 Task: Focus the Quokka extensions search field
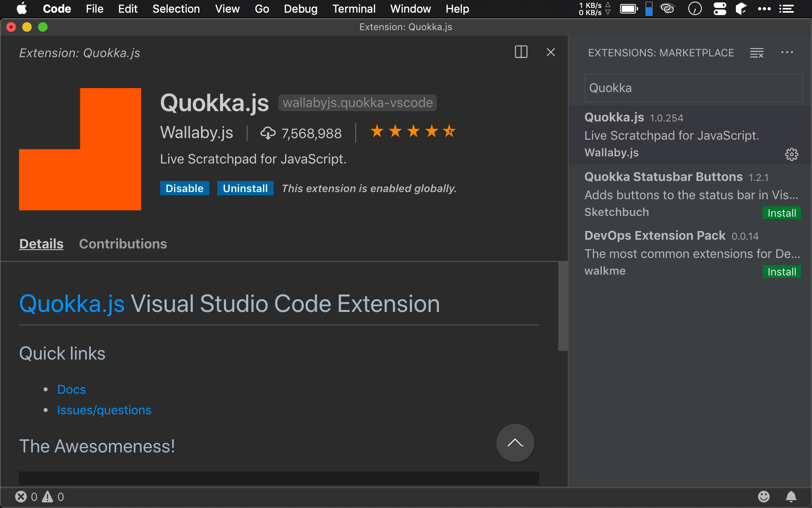(x=693, y=88)
